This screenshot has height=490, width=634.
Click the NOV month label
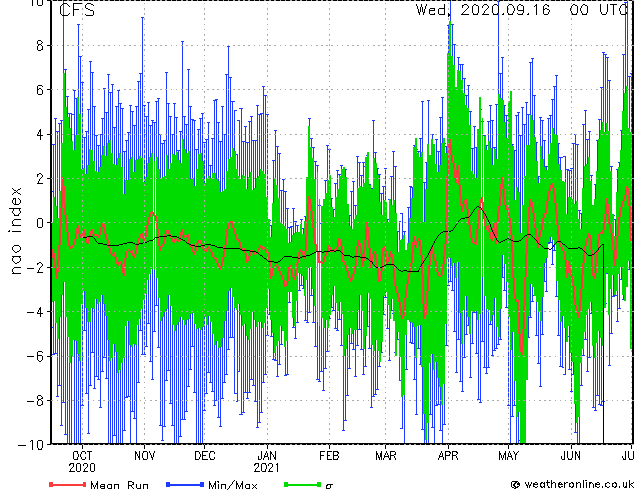[x=144, y=456]
